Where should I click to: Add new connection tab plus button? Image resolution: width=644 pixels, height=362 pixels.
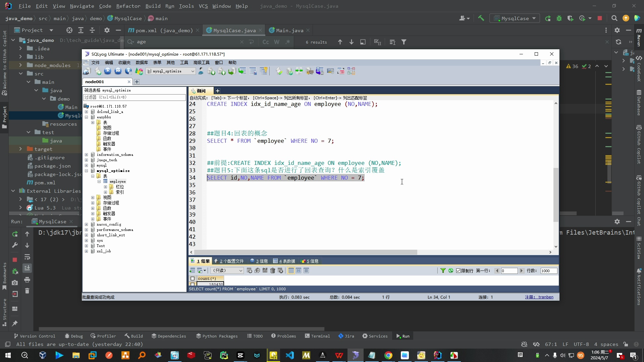[x=137, y=82]
